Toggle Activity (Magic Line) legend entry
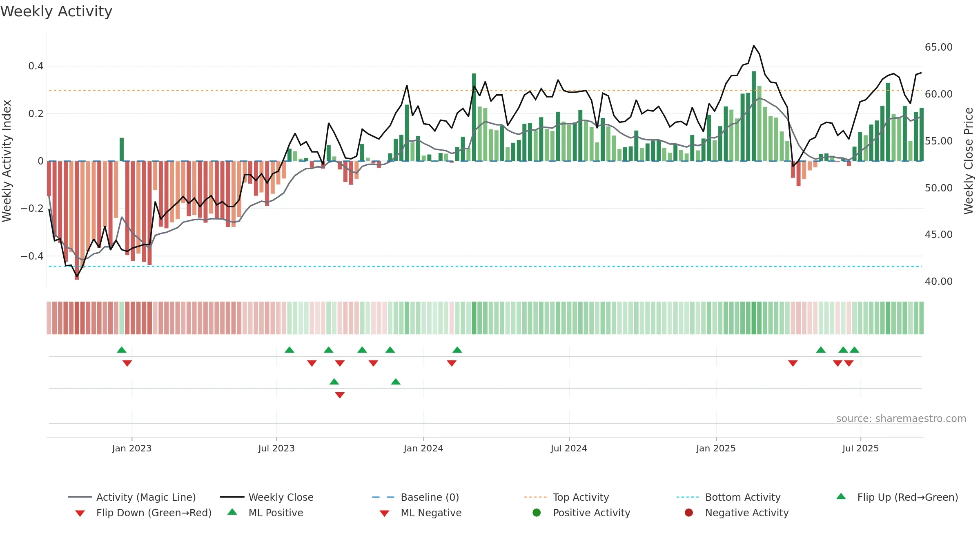 click(x=132, y=497)
